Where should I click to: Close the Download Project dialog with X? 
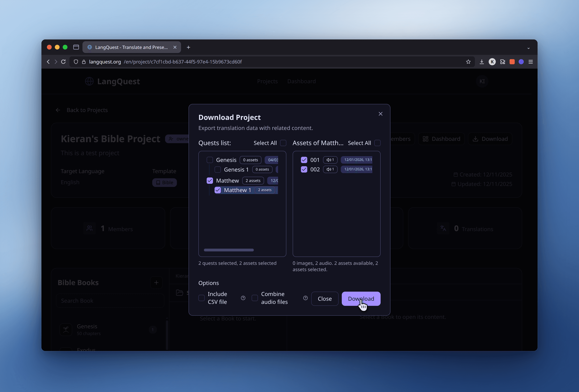pos(380,114)
